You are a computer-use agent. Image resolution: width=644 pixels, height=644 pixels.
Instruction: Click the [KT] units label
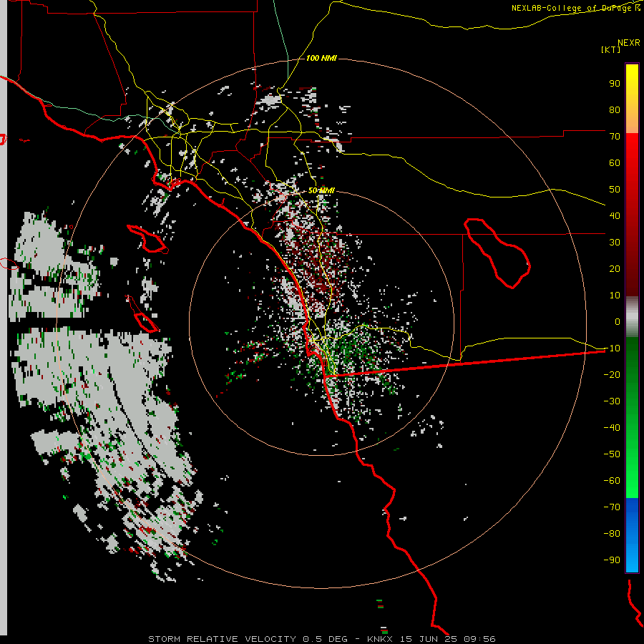(610, 49)
